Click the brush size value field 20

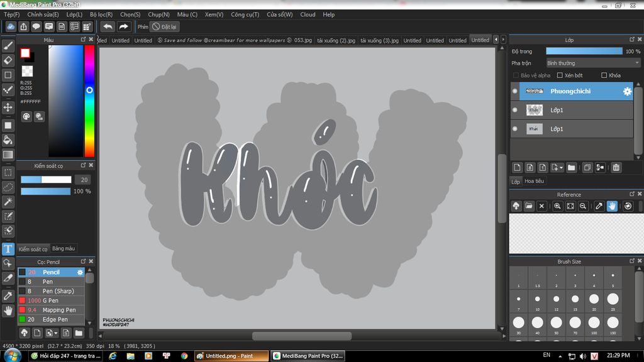(x=84, y=180)
